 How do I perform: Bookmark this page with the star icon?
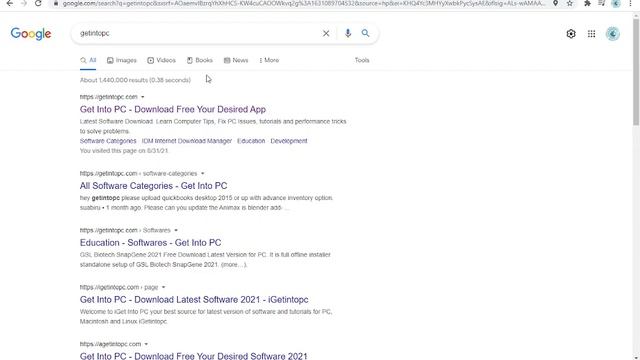pos(570,3)
